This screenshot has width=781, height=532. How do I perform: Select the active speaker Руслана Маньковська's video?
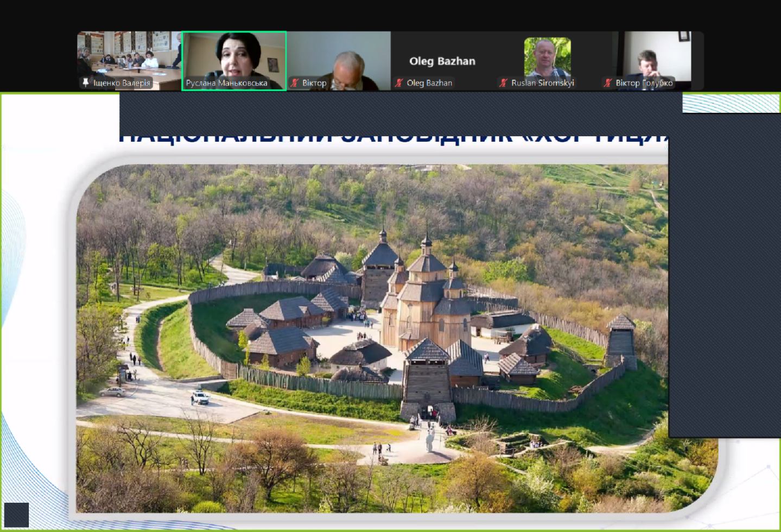tap(234, 54)
